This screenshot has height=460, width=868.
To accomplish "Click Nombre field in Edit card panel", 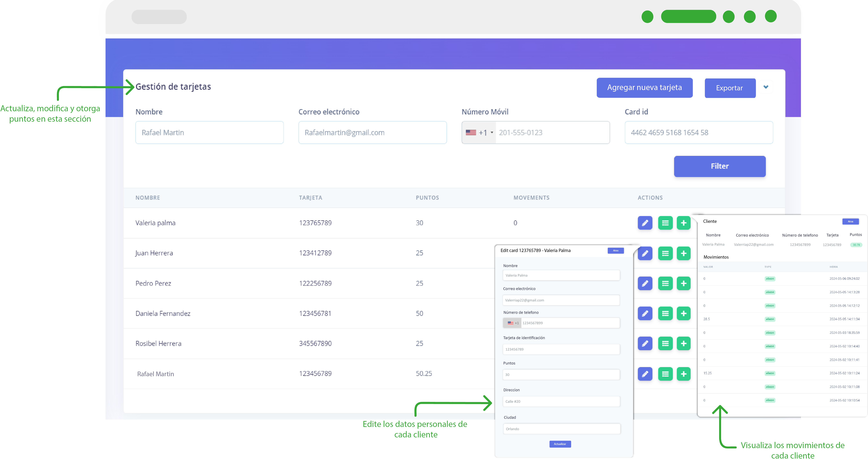I will [561, 275].
